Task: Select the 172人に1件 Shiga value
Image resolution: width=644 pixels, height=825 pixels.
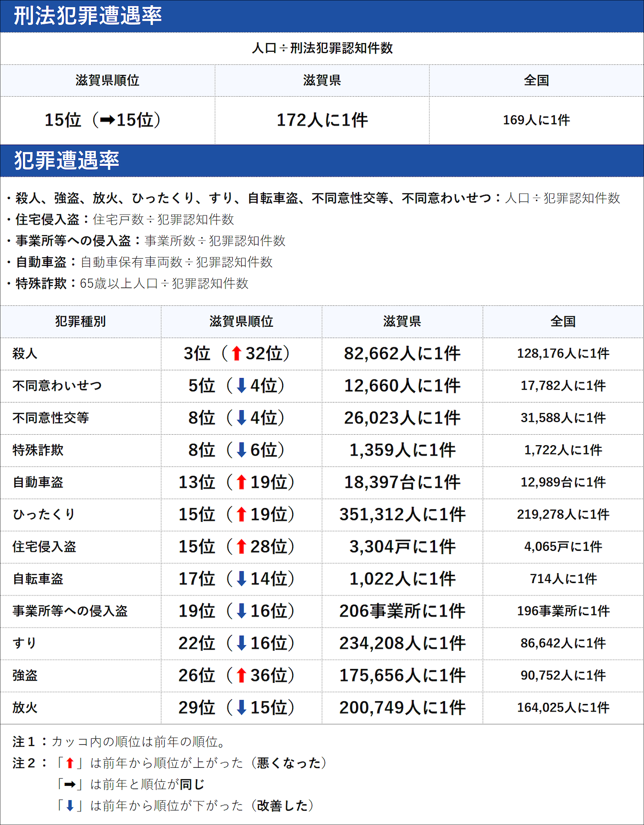Action: point(322,120)
